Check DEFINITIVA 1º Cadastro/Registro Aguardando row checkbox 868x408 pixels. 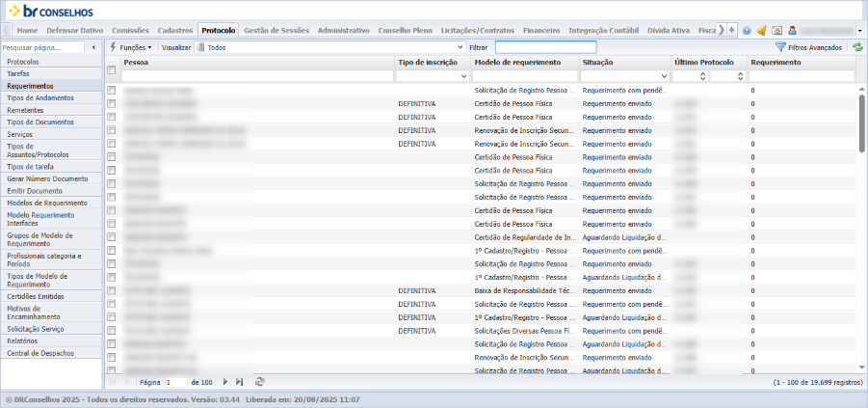pos(111,317)
